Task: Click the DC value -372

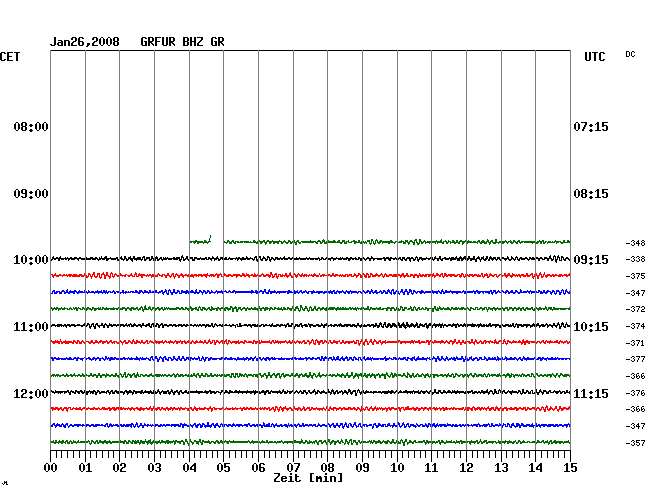Action: tap(635, 309)
